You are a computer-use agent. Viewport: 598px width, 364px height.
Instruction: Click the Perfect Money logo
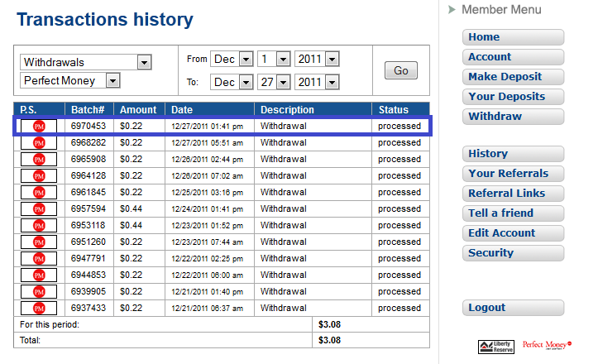coord(548,345)
